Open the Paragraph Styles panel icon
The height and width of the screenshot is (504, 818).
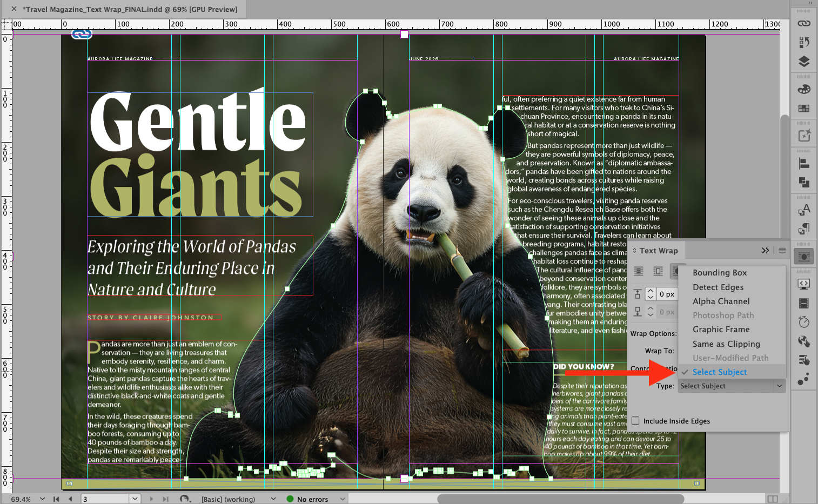[804, 229]
